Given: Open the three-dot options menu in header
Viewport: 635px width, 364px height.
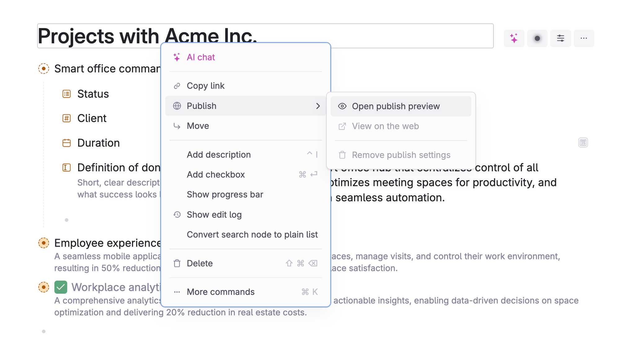Looking at the screenshot, I should (584, 38).
